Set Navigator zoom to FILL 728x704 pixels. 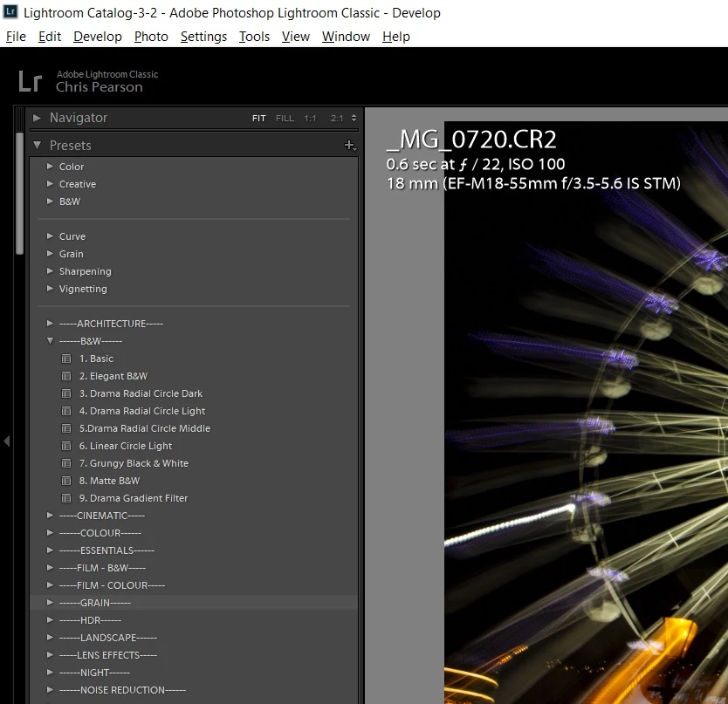tap(285, 119)
